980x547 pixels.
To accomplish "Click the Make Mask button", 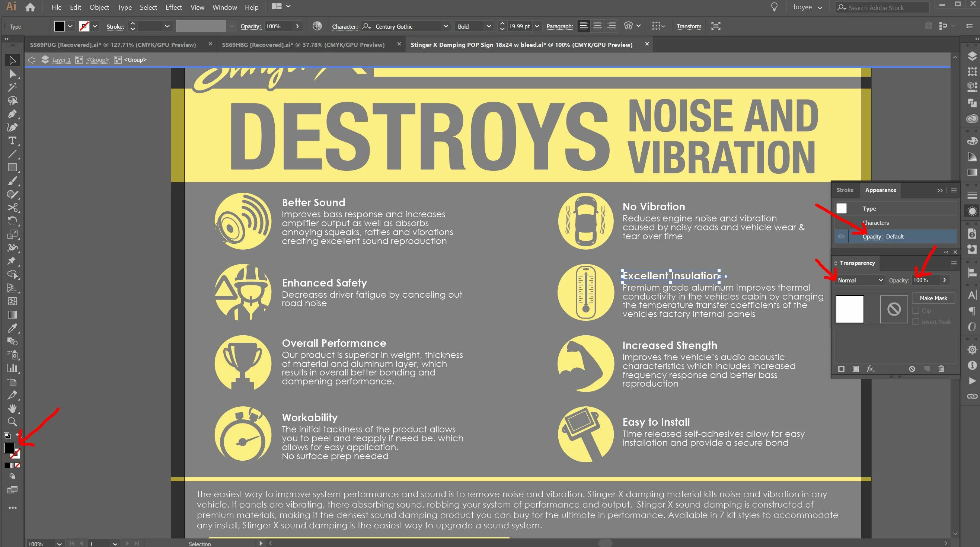I will point(933,298).
